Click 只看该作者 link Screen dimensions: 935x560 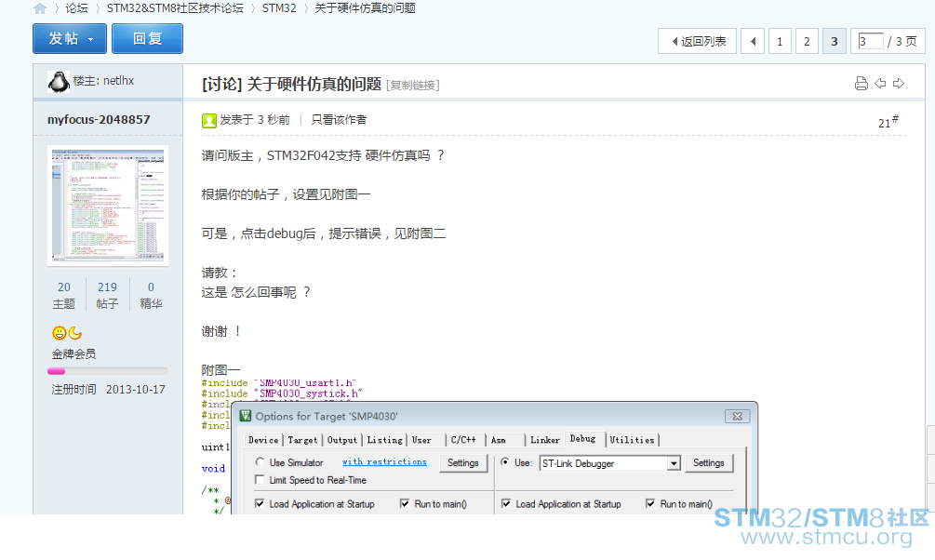click(x=339, y=120)
